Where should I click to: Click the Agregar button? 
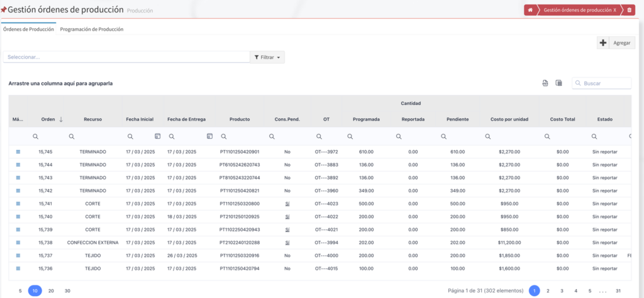coord(616,43)
